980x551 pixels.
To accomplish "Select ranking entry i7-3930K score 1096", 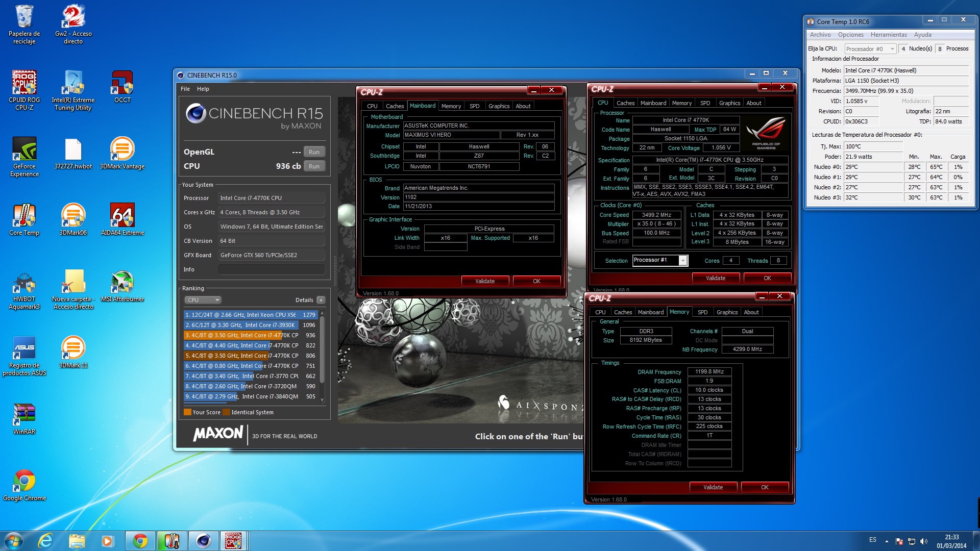I will (250, 325).
